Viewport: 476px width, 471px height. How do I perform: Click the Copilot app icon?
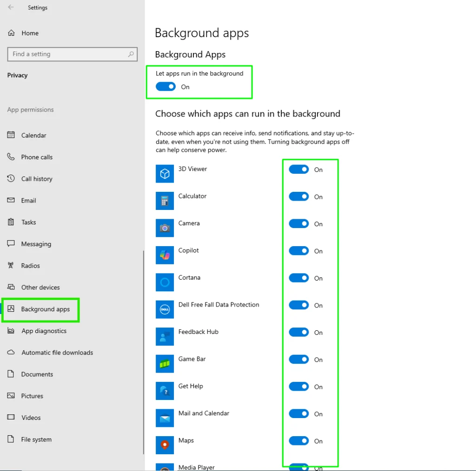[165, 255]
